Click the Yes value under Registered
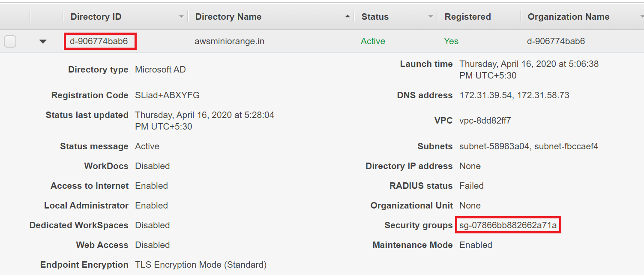Image resolution: width=644 pixels, height=275 pixels. pyautogui.click(x=451, y=41)
